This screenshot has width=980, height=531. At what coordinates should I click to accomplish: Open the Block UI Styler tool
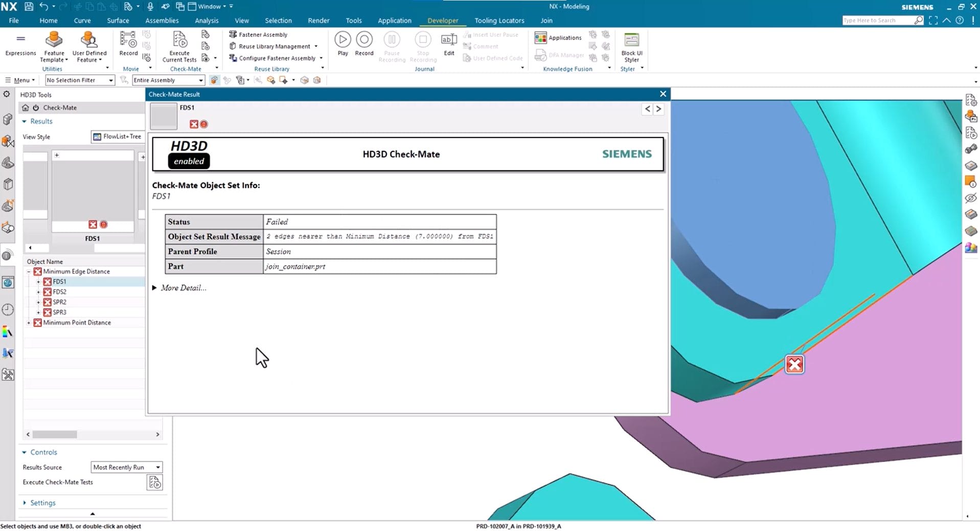click(631, 42)
